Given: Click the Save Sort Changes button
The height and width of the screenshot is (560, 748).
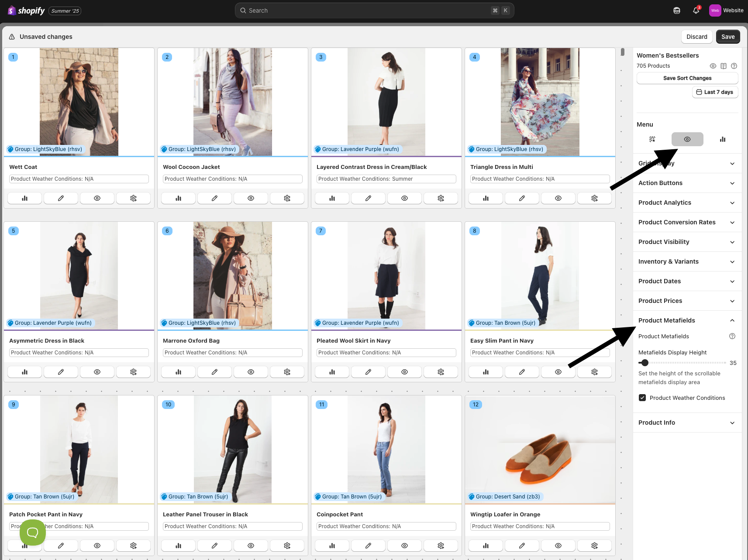Looking at the screenshot, I should 687,78.
